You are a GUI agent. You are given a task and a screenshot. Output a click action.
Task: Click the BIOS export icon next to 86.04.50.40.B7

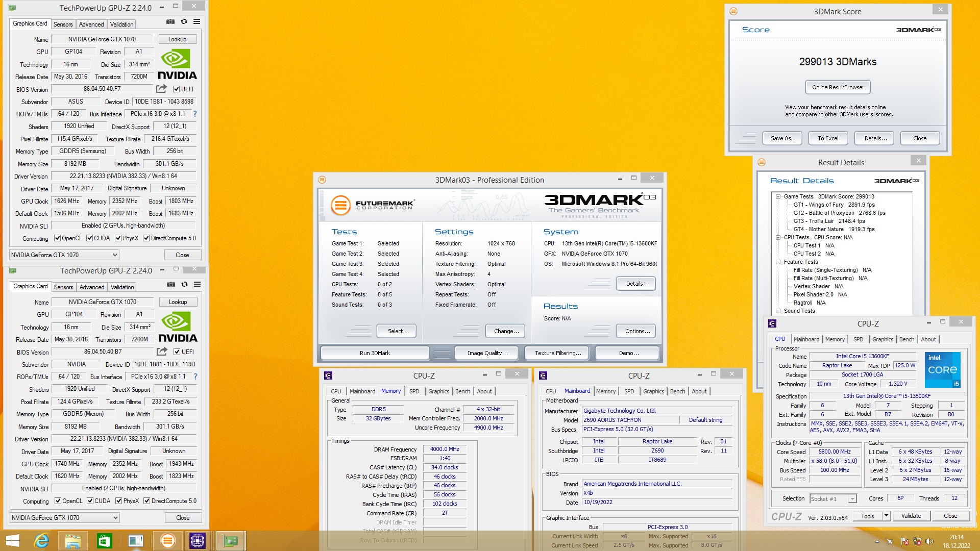pyautogui.click(x=162, y=352)
